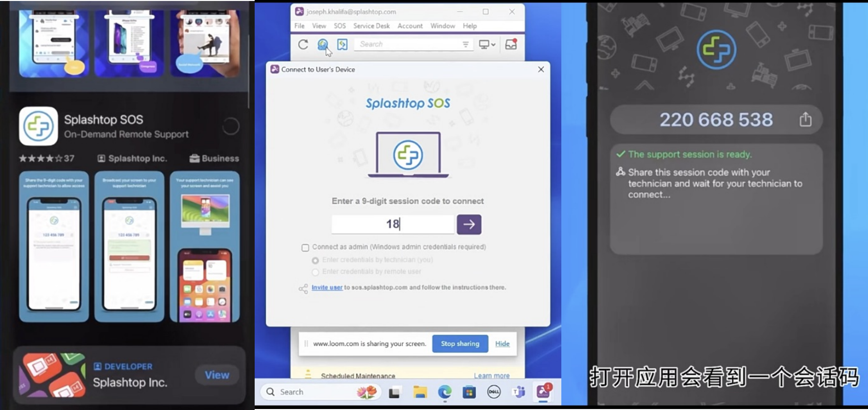Open the Broadcast your screen screenshot
868x410 pixels.
pos(129,247)
